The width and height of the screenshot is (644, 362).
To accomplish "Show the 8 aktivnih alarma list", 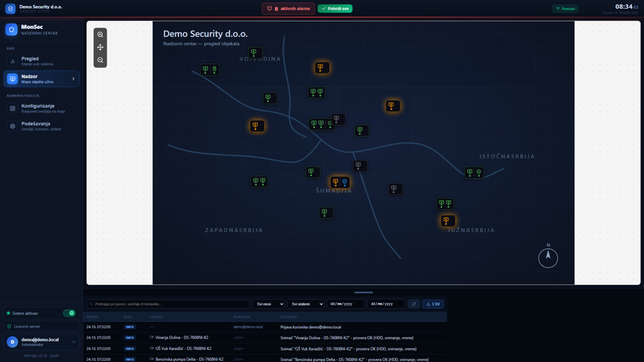I will pyautogui.click(x=288, y=9).
